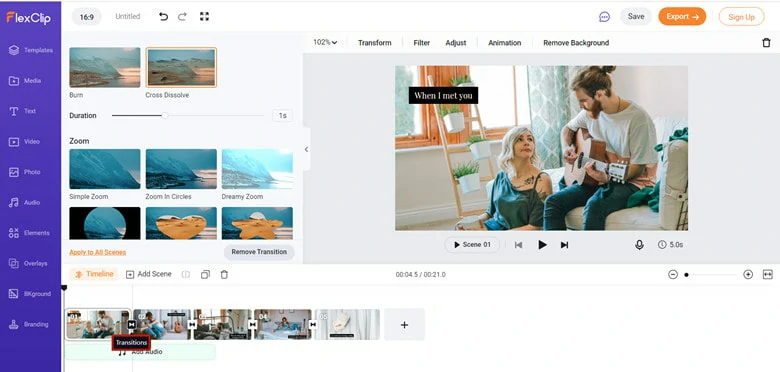Collapse the transitions side panel
Screen dimensions: 780x372
click(x=306, y=149)
